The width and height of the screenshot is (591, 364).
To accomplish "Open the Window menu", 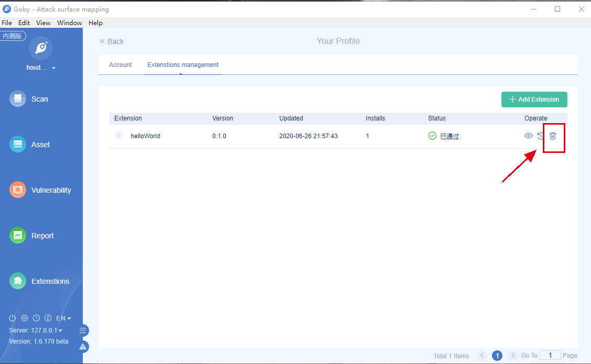I will point(69,23).
